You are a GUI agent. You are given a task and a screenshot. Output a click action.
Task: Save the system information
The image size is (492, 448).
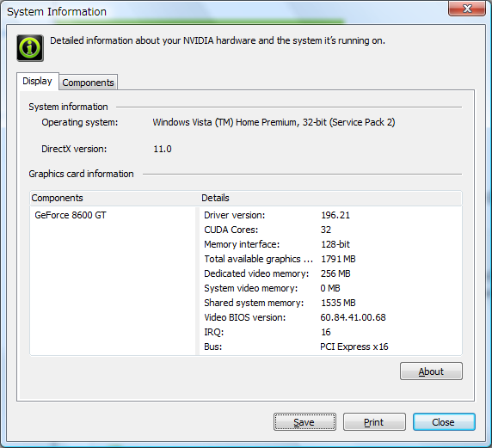(x=304, y=422)
